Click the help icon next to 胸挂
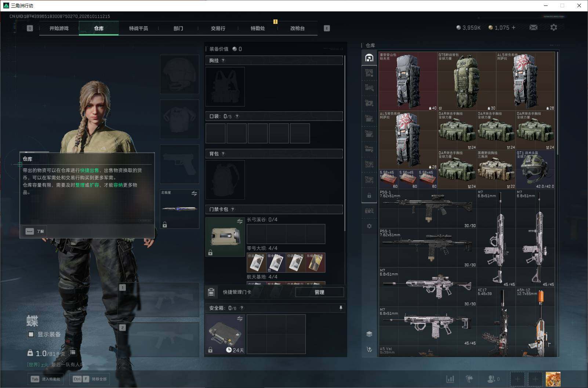 (223, 61)
